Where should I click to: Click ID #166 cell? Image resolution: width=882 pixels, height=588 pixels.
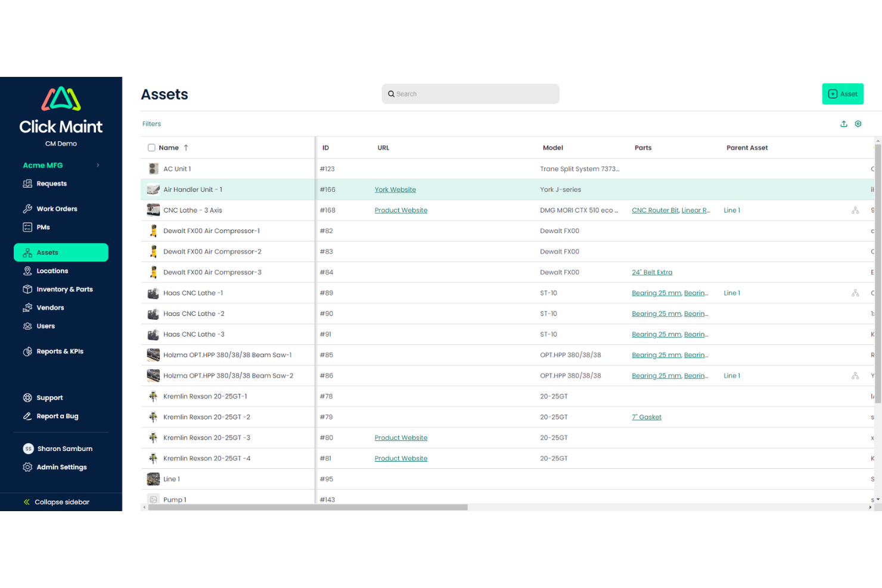pyautogui.click(x=327, y=189)
